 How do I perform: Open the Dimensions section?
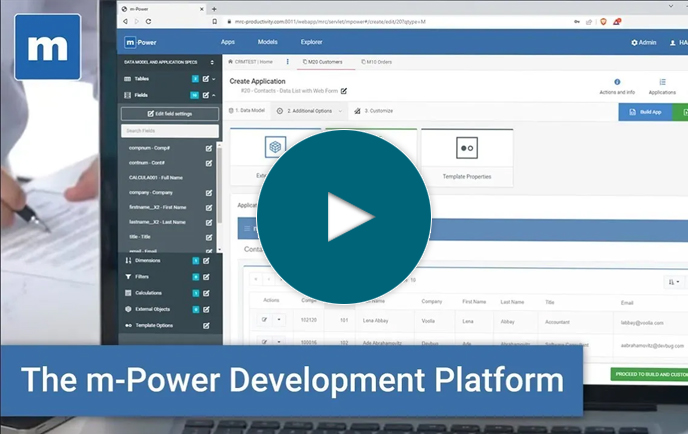pos(147,261)
